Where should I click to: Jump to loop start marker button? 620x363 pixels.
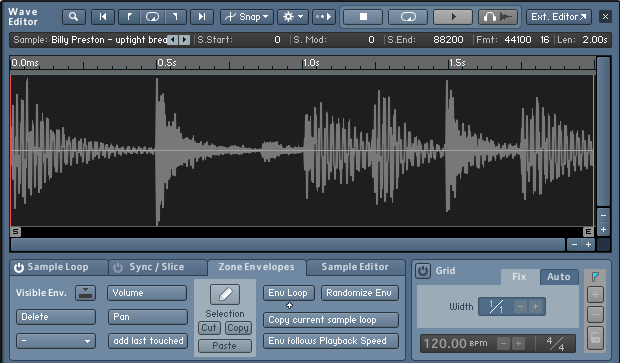[129, 17]
